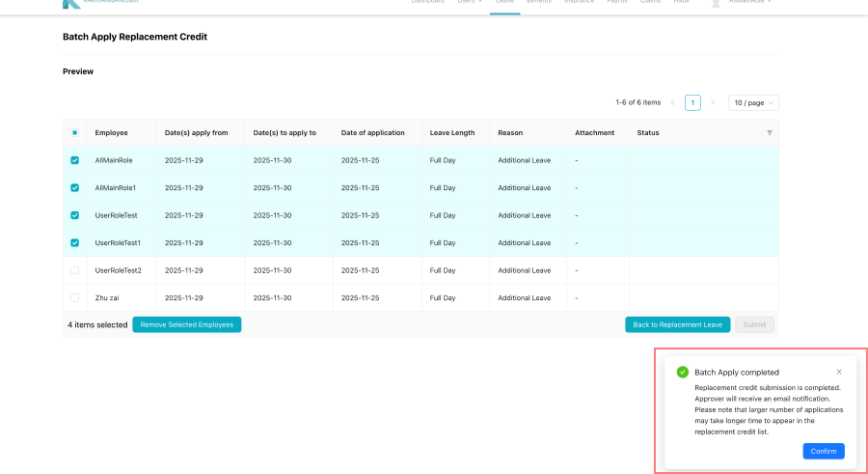This screenshot has width=868, height=474.
Task: Select page number 1 in pagination
Action: pos(692,102)
